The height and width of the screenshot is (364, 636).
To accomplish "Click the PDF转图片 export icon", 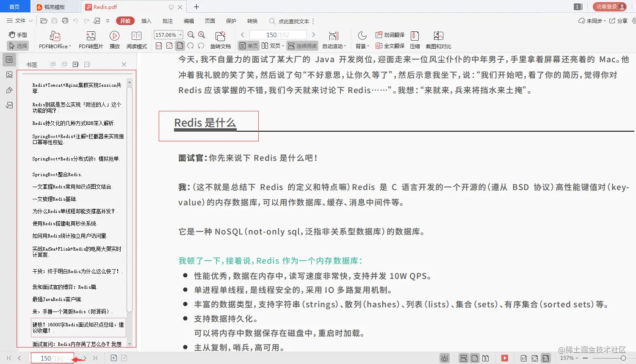I will pyautogui.click(x=91, y=40).
